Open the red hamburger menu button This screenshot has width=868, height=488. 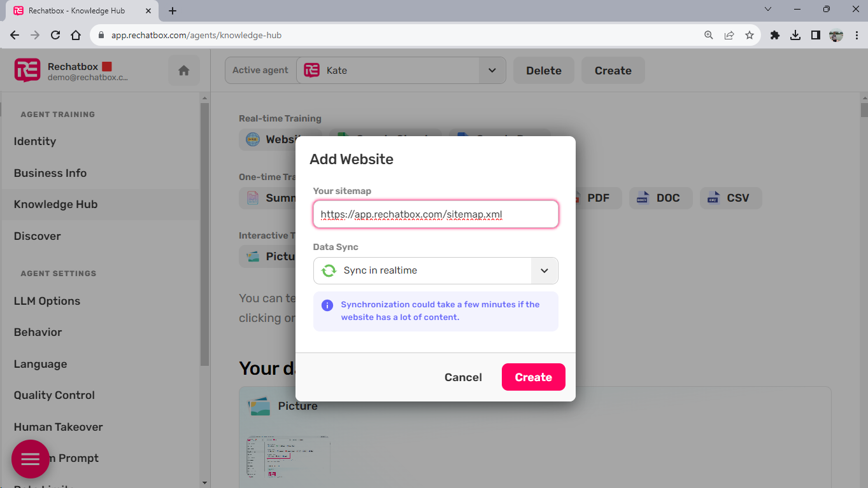[x=31, y=459]
